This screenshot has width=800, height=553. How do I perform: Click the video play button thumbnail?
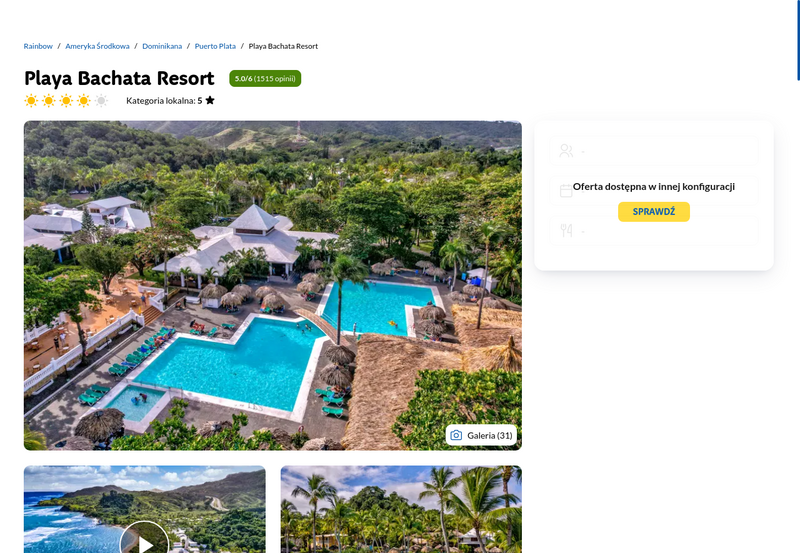point(144,537)
